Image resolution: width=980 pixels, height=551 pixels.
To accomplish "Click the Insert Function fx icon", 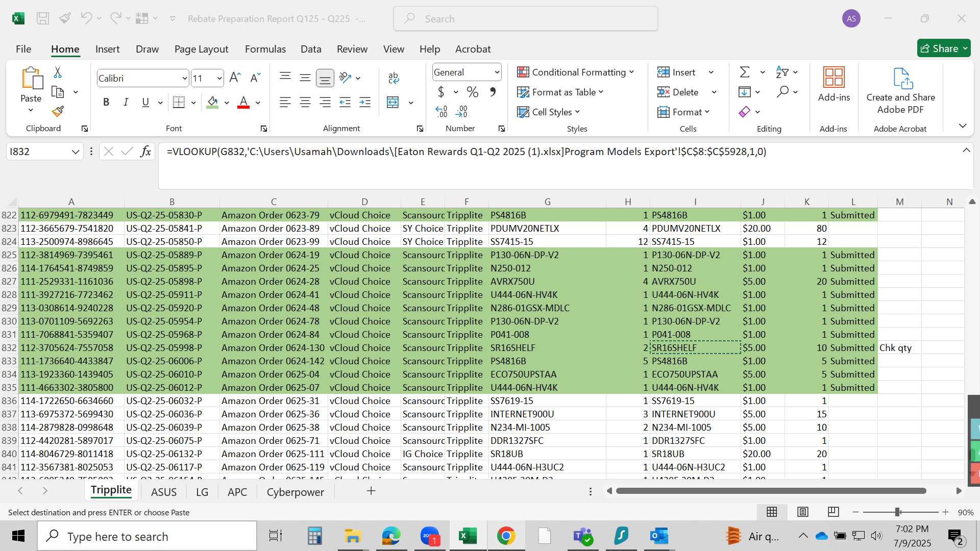I will (x=146, y=152).
